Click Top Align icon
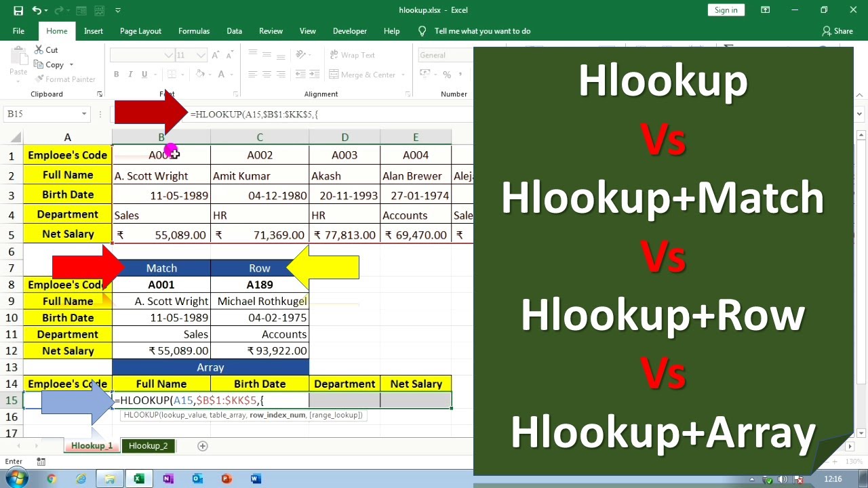Screen dimensions: 868x488 tap(252, 55)
